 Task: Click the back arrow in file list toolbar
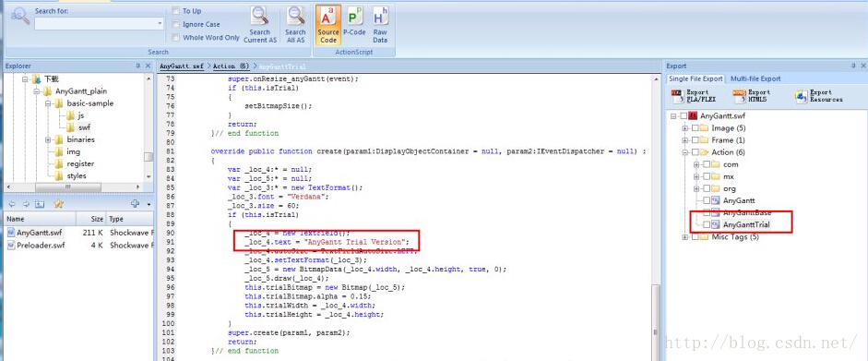(12, 204)
